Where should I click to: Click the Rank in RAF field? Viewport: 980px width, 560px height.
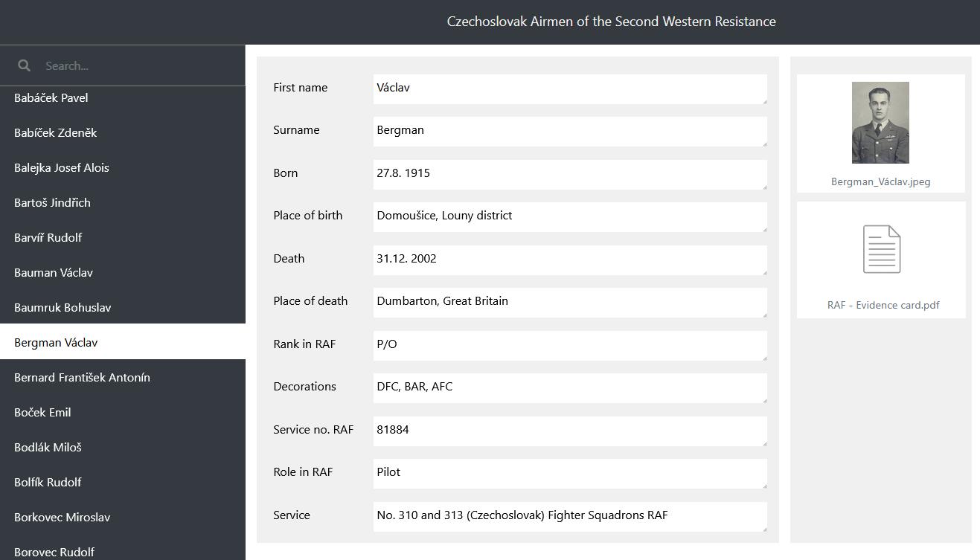tap(570, 346)
